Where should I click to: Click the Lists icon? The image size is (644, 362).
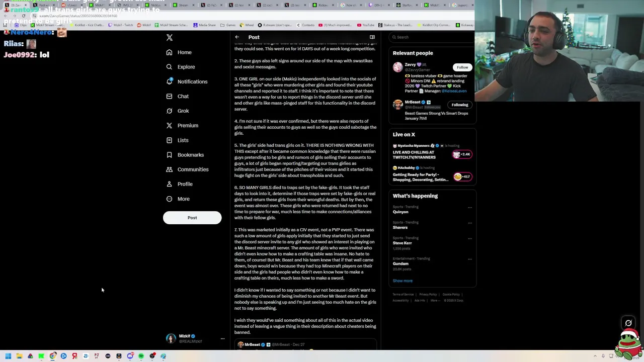(x=169, y=140)
